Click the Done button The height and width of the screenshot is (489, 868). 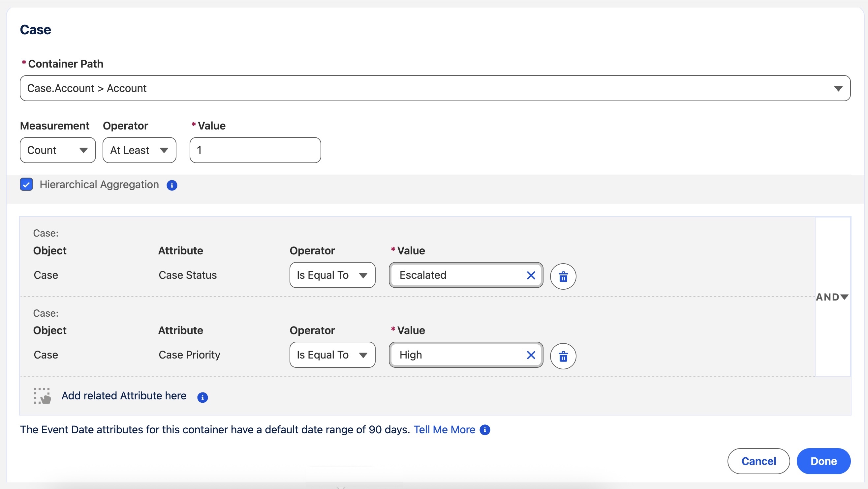pyautogui.click(x=823, y=461)
